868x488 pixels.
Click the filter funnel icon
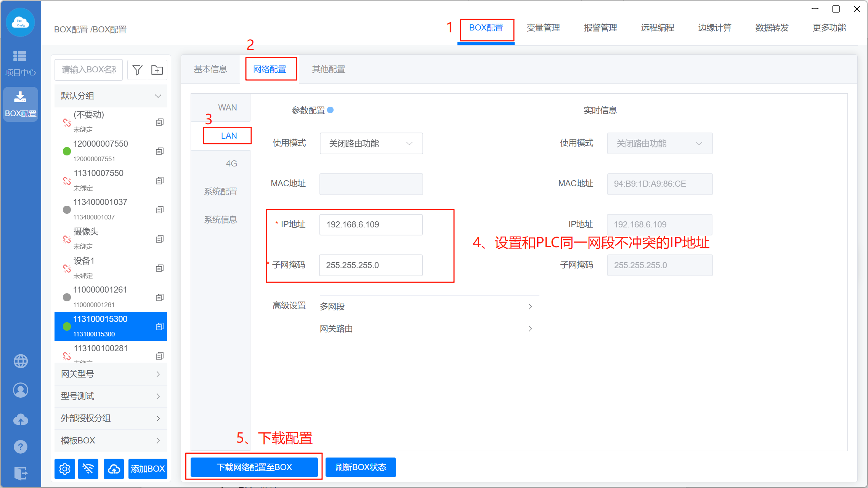coord(137,70)
